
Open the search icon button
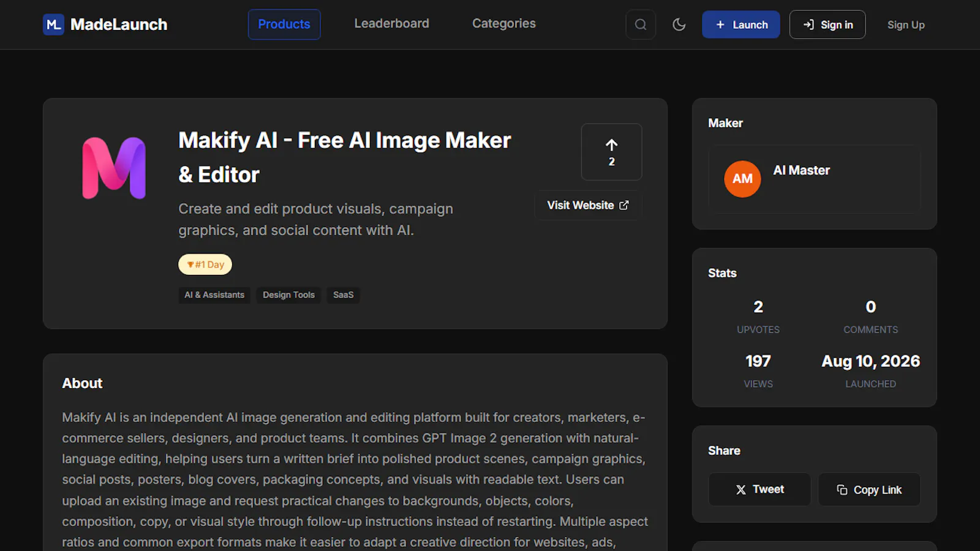(x=641, y=24)
